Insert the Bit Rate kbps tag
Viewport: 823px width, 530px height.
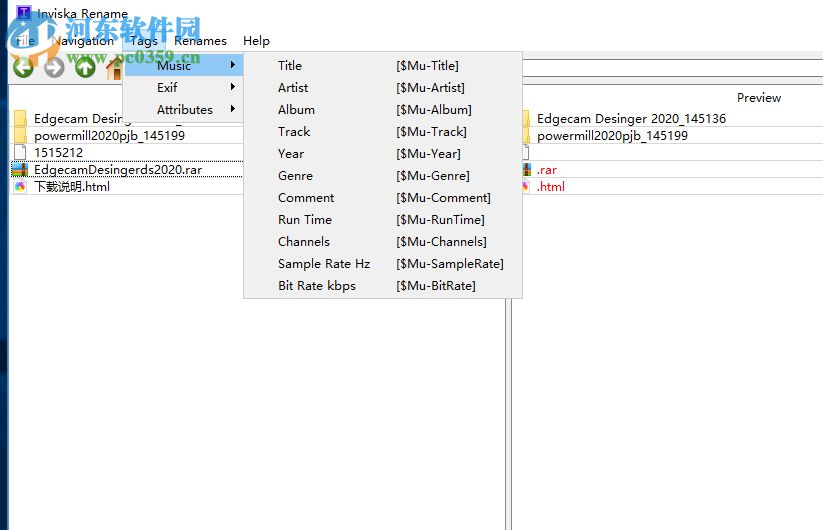383,285
